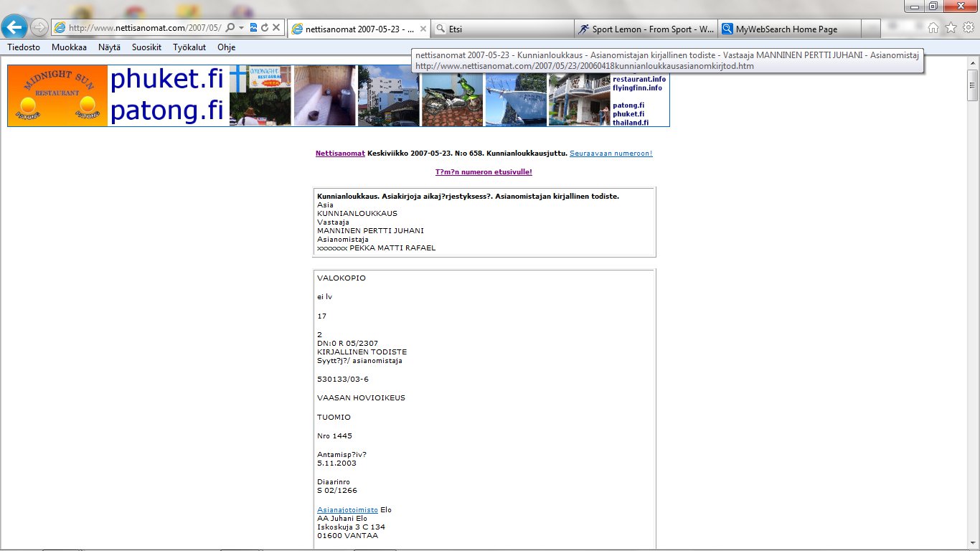Click the Compatibility View icon in address bar

tap(254, 28)
